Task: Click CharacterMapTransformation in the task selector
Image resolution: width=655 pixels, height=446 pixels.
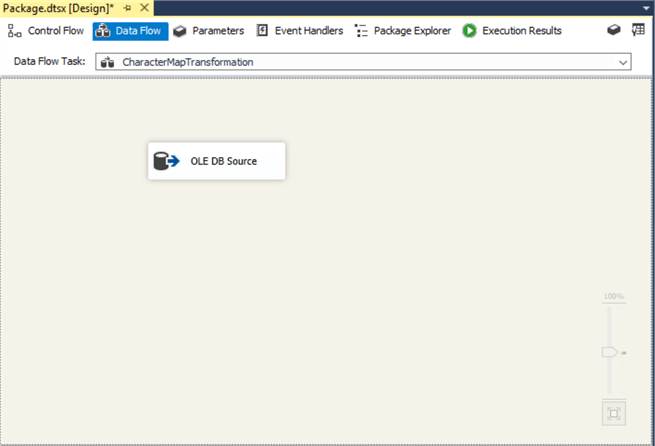Action: coord(188,62)
